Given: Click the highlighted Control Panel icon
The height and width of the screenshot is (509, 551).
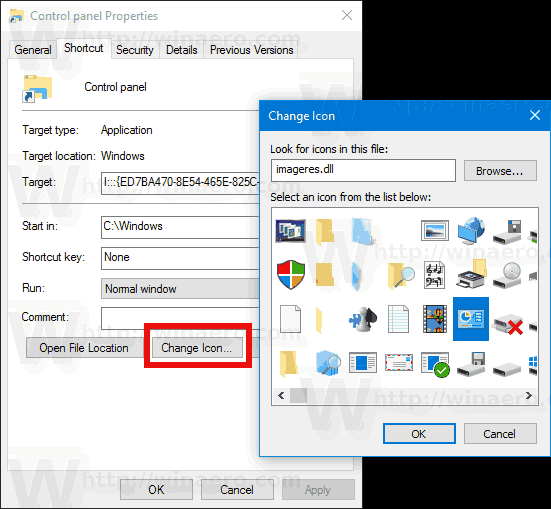Looking at the screenshot, I should [x=471, y=319].
